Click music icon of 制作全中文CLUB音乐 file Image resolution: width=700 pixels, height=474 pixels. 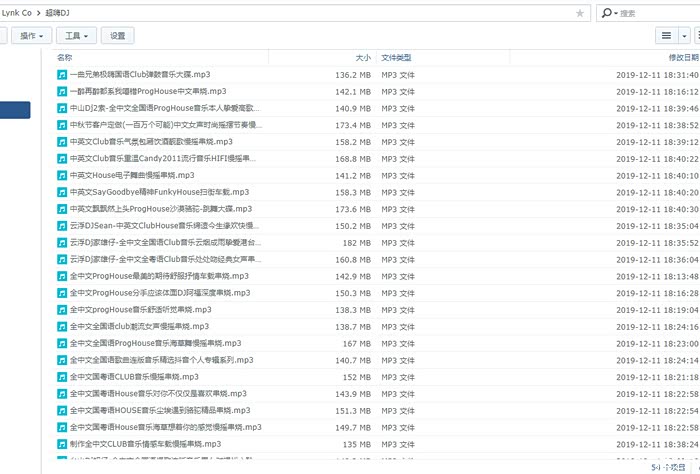click(62, 444)
